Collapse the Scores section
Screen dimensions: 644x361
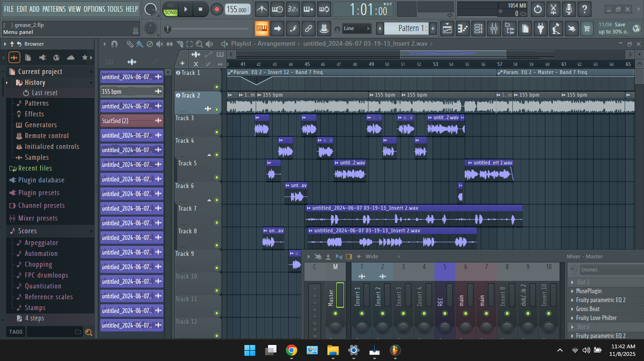91,231
